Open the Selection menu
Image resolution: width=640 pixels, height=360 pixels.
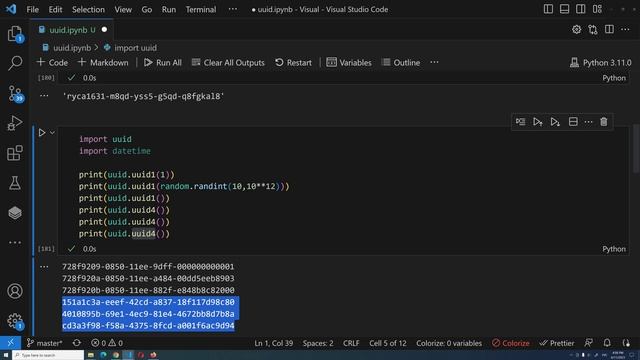click(88, 9)
